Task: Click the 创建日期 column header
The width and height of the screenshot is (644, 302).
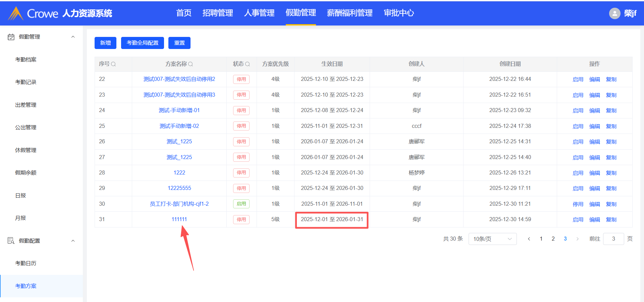Action: click(x=510, y=64)
